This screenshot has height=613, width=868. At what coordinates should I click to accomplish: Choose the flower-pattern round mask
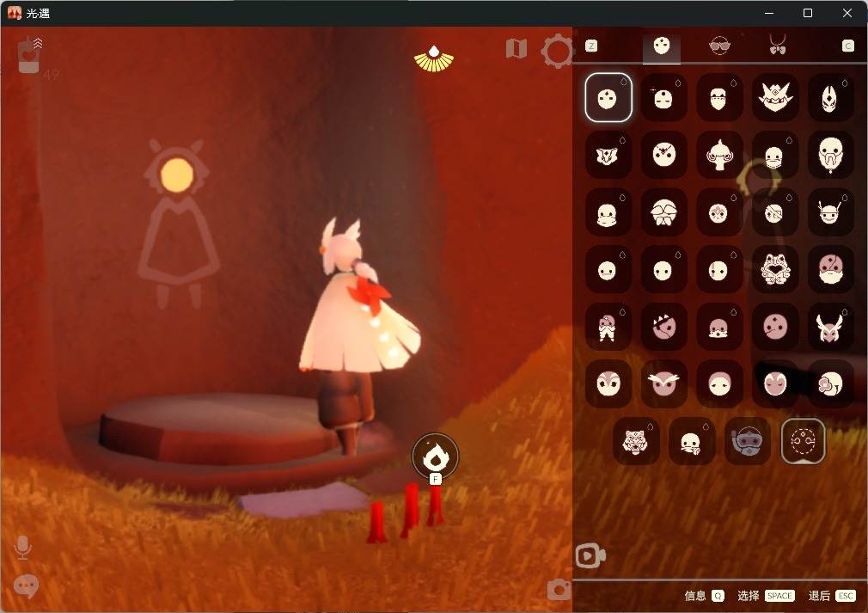tap(719, 212)
